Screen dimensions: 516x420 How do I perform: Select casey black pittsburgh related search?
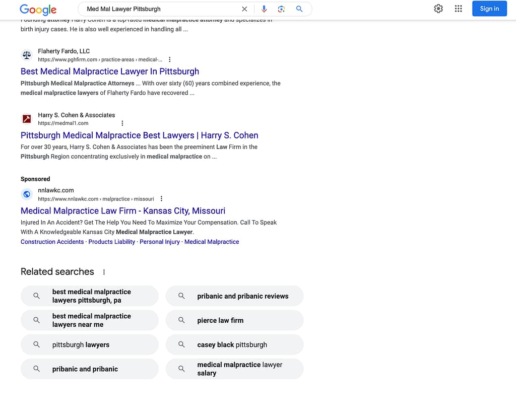pyautogui.click(x=234, y=344)
